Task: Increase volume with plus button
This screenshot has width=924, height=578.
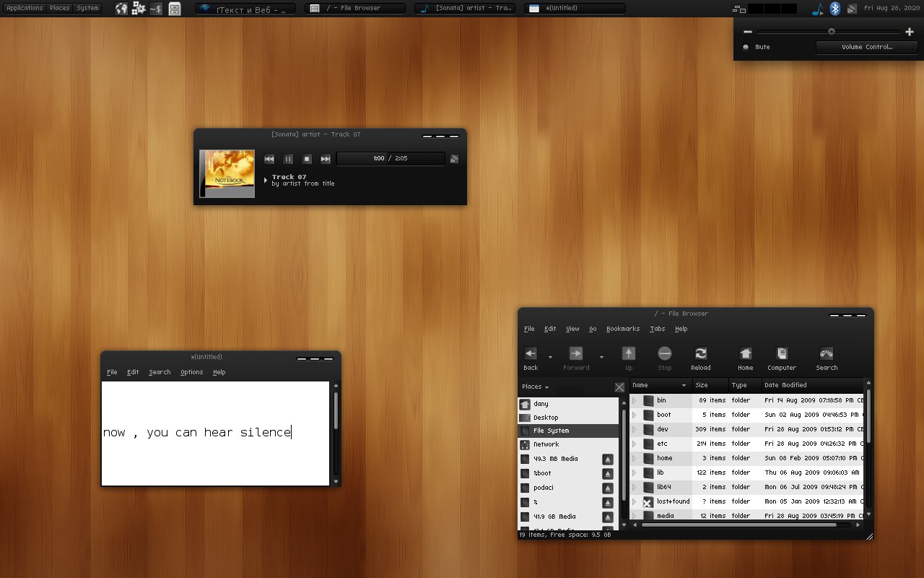Action: [909, 32]
